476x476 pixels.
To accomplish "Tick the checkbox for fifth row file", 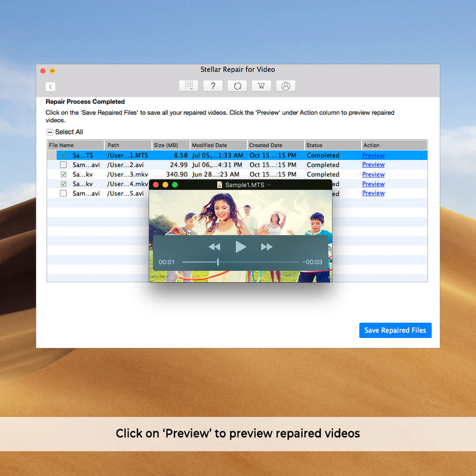I will tap(63, 193).
